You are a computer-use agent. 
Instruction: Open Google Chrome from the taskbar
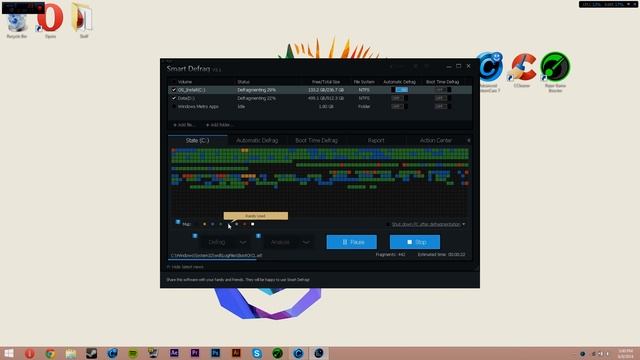coord(50,353)
